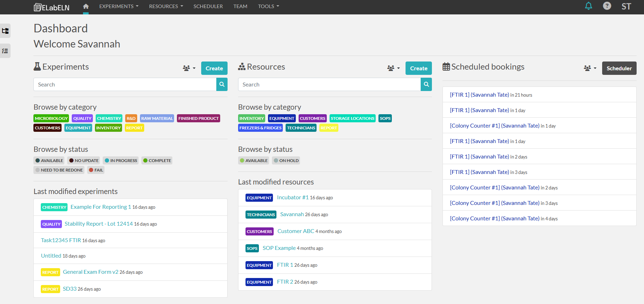
Task: Click the home icon in navbar
Action: (86, 6)
